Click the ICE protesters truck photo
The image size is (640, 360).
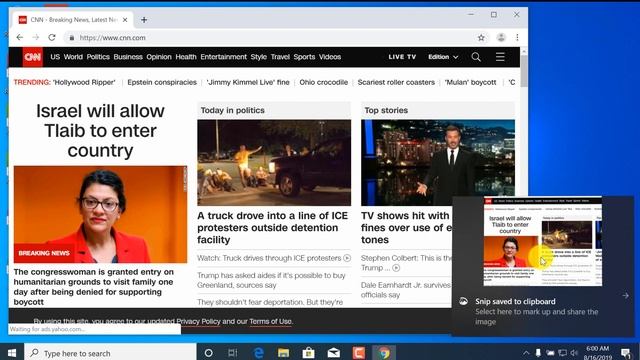(274, 162)
